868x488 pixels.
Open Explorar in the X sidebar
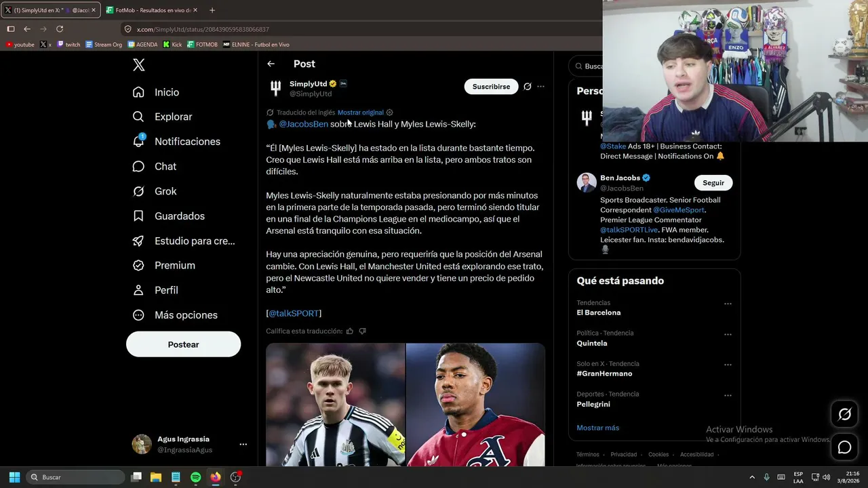(x=163, y=117)
